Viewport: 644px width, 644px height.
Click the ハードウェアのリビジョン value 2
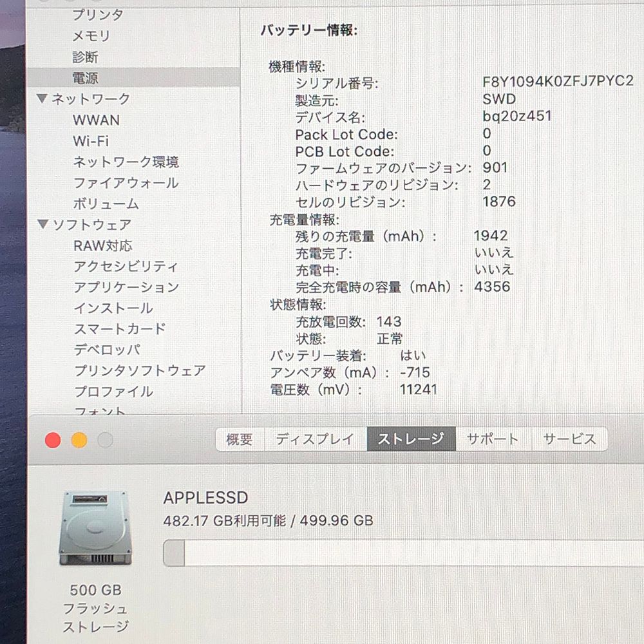(487, 185)
